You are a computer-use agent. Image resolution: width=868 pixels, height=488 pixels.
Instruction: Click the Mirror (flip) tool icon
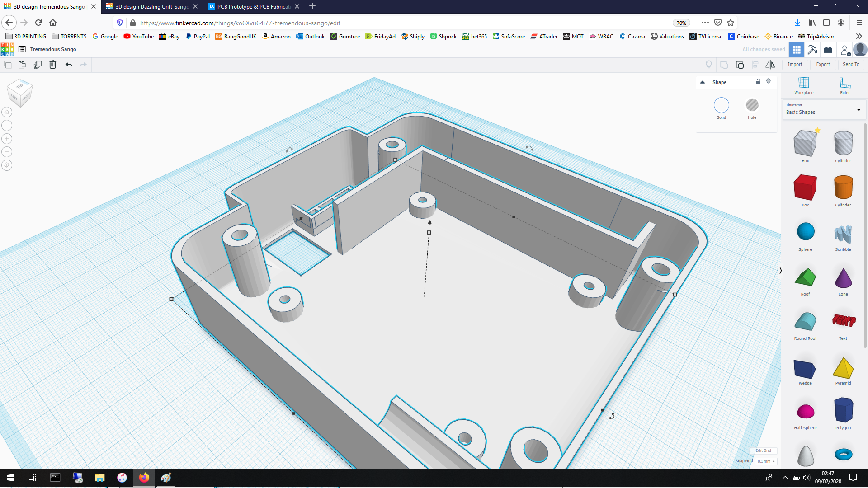click(x=770, y=65)
